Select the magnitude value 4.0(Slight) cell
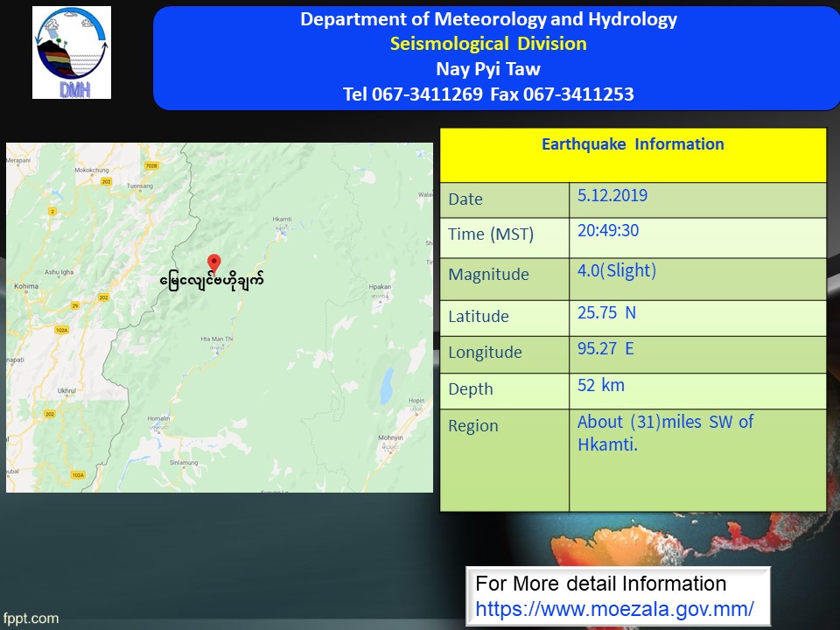This screenshot has width=840, height=630. [x=697, y=279]
